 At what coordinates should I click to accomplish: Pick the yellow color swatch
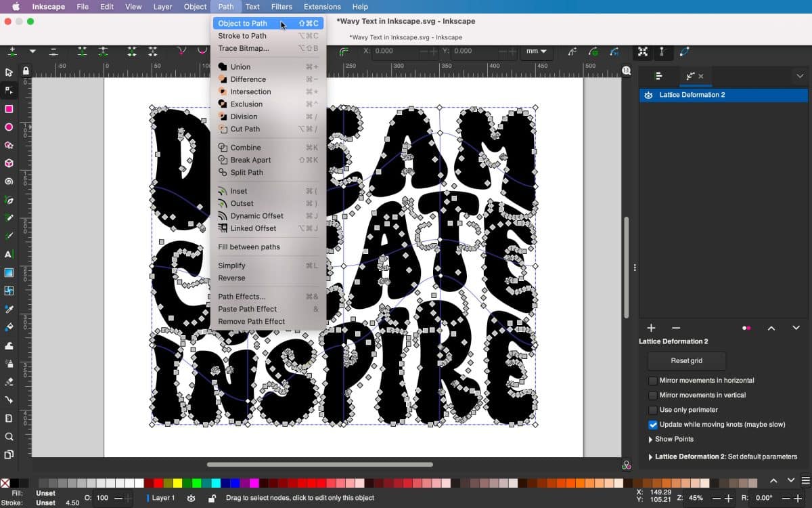(x=178, y=483)
